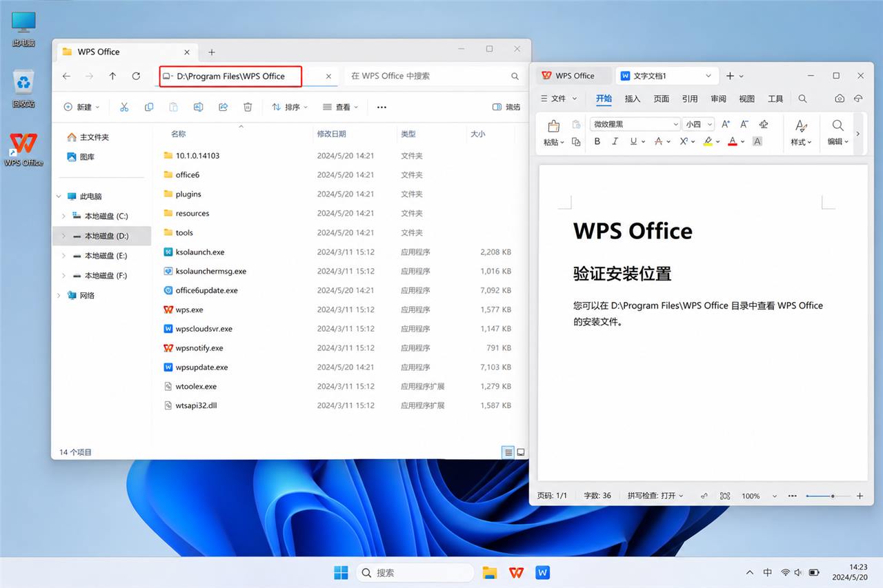The width and height of the screenshot is (883, 588).
Task: Expand the ribbon overflow arrow
Action: pyautogui.click(x=857, y=134)
